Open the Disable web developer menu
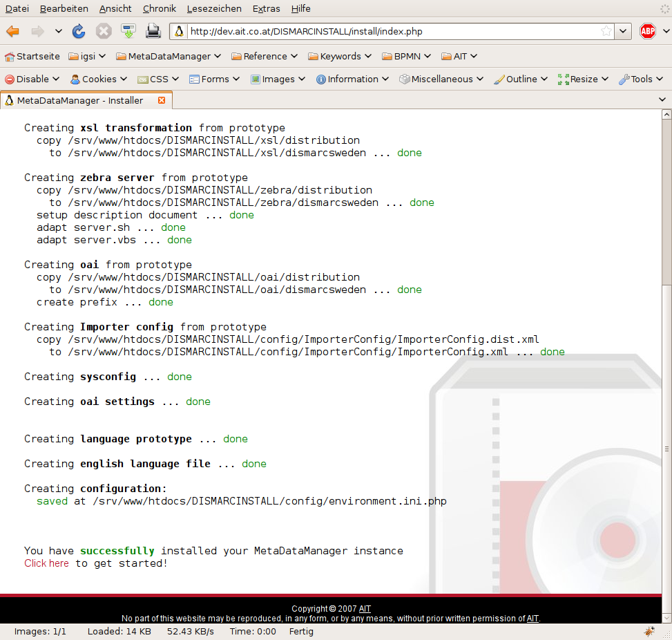This screenshot has width=672, height=640. [x=32, y=79]
